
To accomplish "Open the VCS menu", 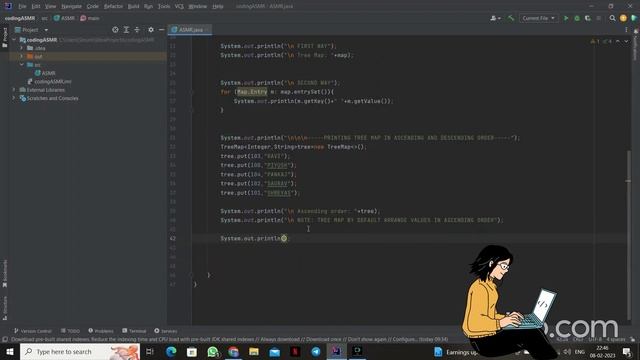I will click(x=179, y=7).
